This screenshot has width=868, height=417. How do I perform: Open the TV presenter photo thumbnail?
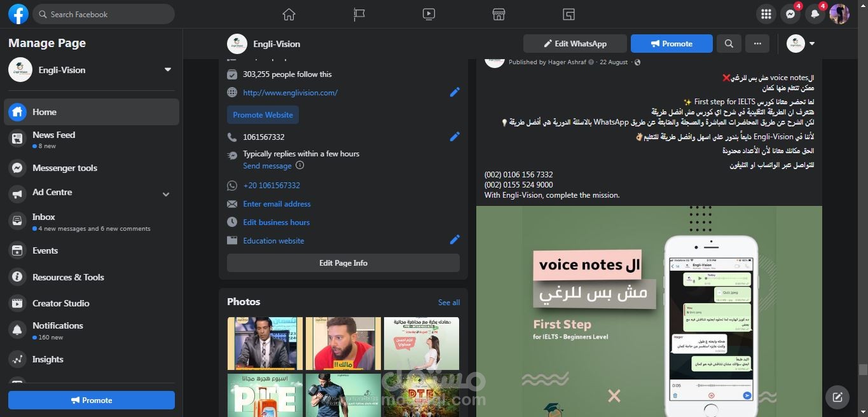click(265, 344)
